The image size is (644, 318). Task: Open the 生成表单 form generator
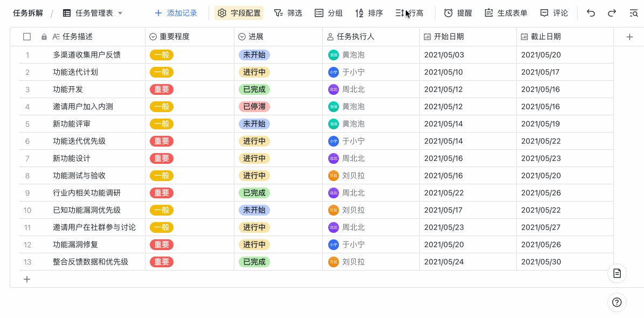tap(505, 12)
